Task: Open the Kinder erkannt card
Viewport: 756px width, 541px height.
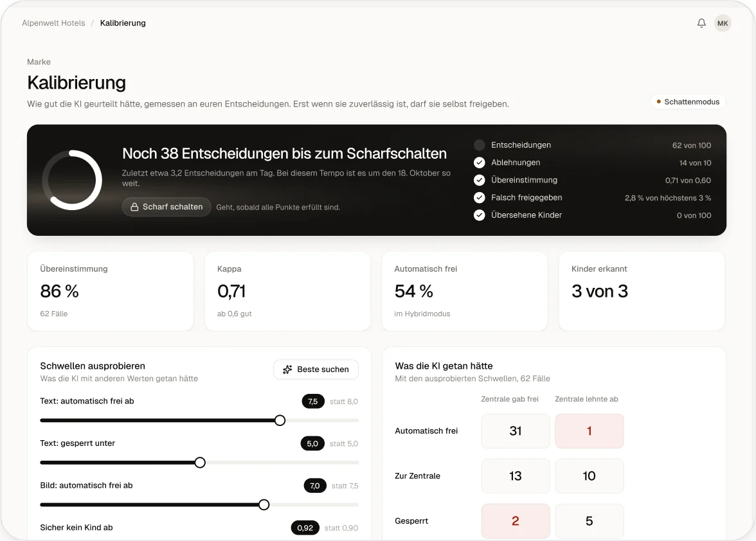Action: [642, 291]
